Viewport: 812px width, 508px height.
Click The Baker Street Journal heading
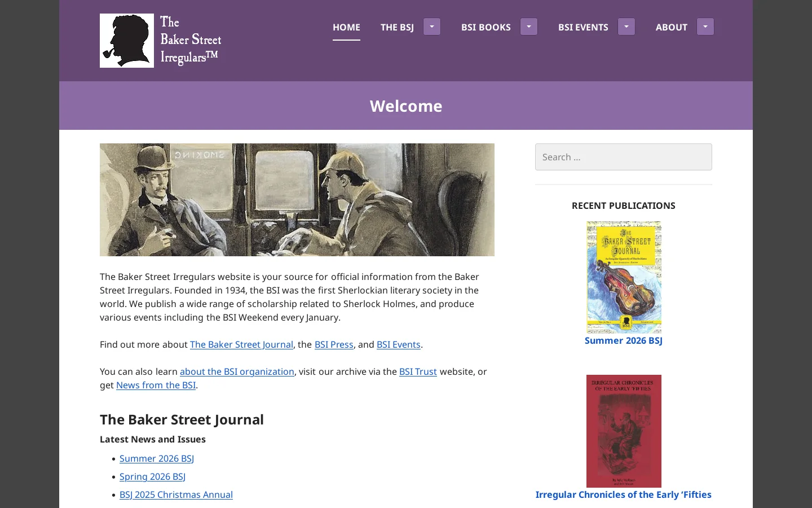click(x=182, y=419)
